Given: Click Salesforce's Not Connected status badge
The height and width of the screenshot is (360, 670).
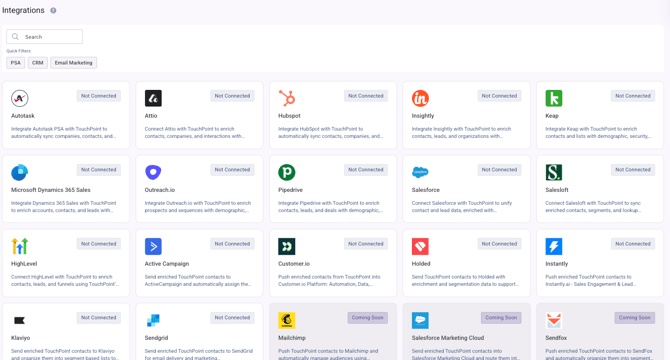Looking at the screenshot, I should 499,170.
